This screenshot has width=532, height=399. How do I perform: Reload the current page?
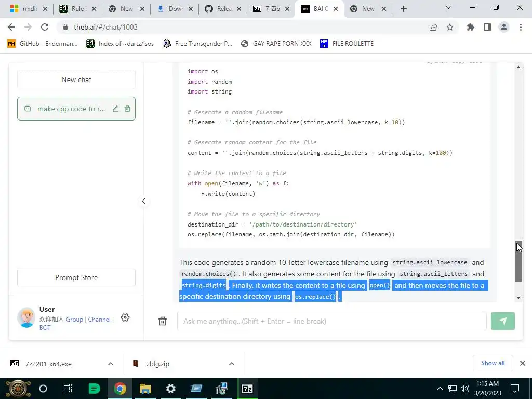45,27
